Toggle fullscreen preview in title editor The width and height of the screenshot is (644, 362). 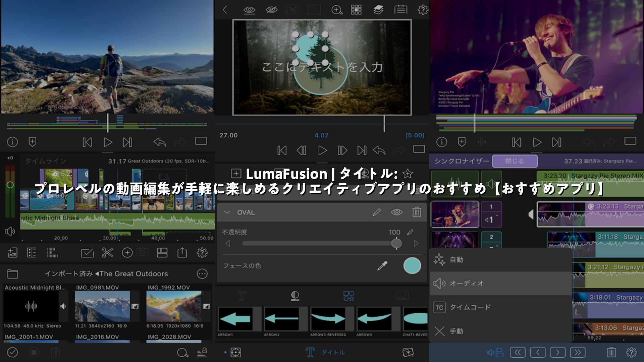[419, 149]
